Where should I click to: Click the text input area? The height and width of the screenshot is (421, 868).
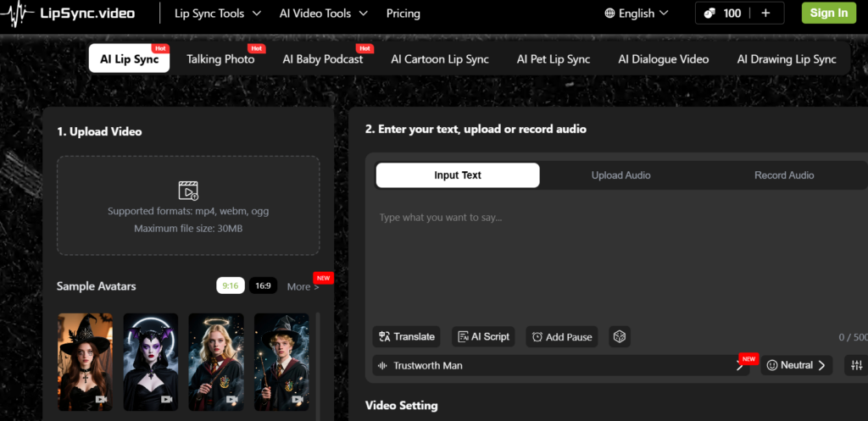tap(610, 263)
